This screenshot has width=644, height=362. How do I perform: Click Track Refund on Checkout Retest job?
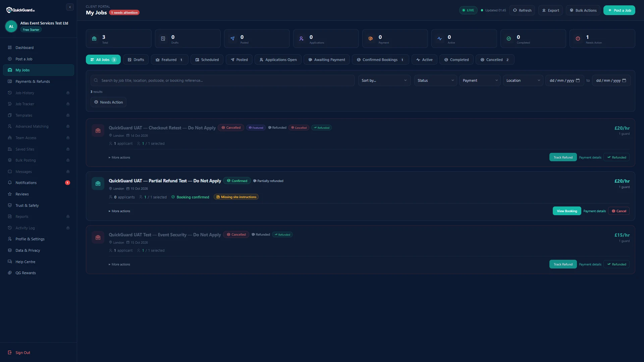pos(563,158)
